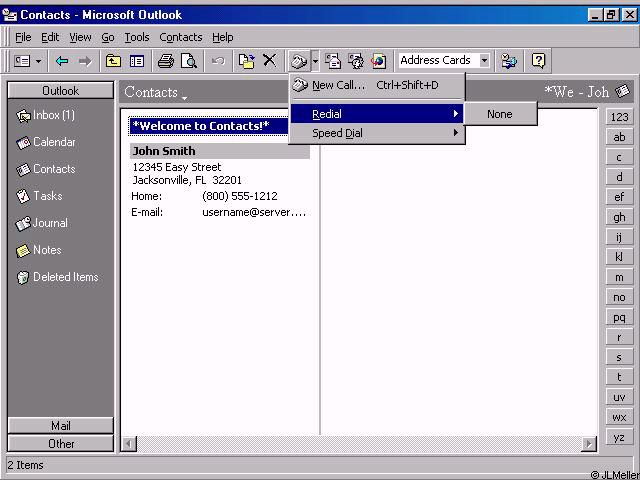Screen dimensions: 640x480
Task: Jump to ab index tab
Action: [619, 137]
